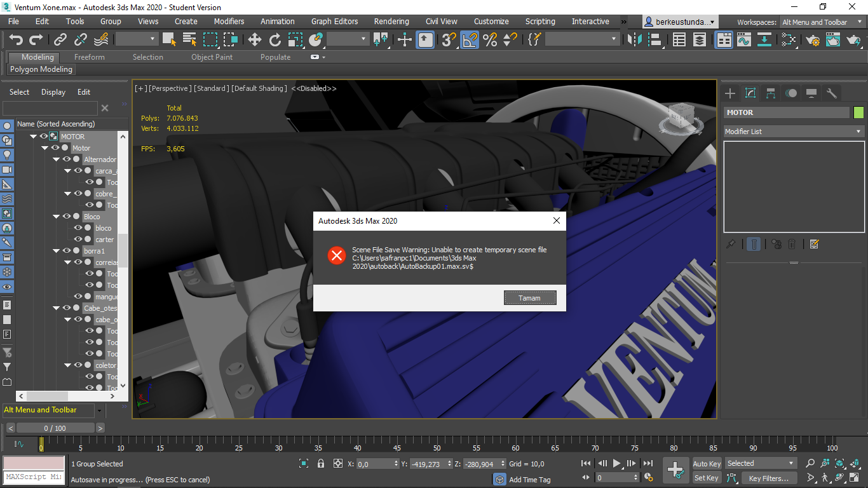Open the Key Filters dialog
This screenshot has width=868, height=488.
pos(769,478)
